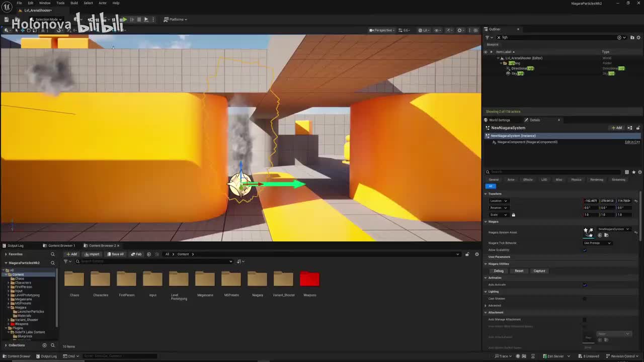Open the Platforms dropdown
The height and width of the screenshot is (362, 644).
click(x=175, y=19)
